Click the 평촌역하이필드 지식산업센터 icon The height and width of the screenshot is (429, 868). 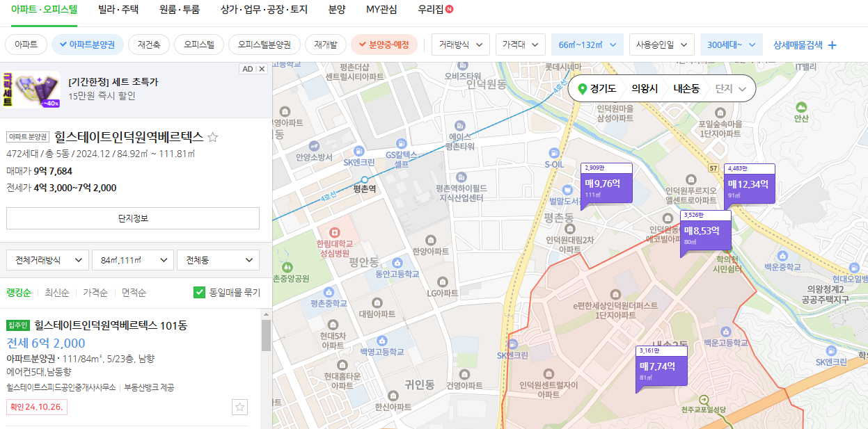(x=461, y=177)
